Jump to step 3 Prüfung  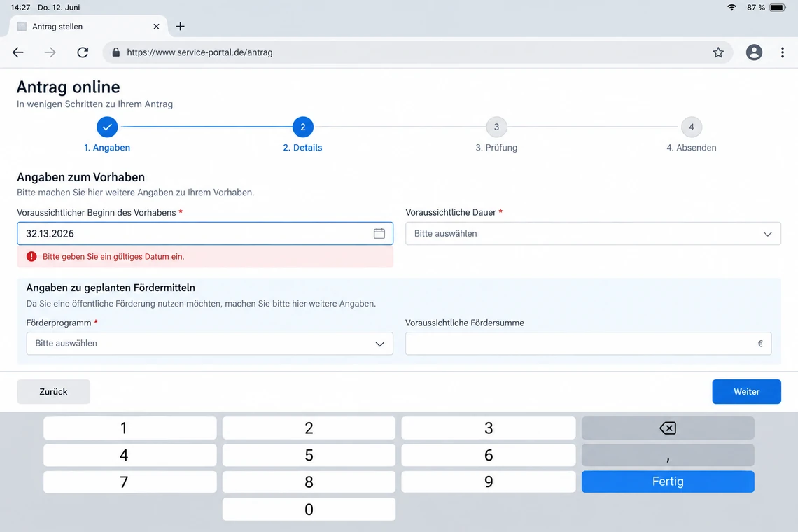point(497,127)
